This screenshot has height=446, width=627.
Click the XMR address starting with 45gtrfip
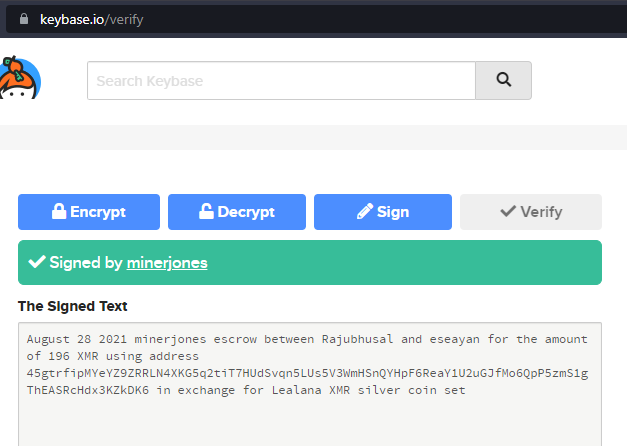[x=307, y=382]
